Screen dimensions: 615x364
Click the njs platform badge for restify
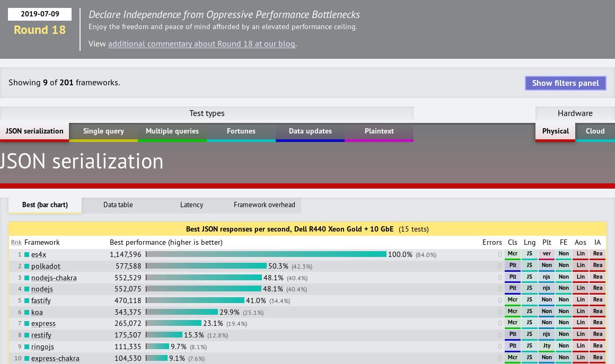click(x=547, y=335)
